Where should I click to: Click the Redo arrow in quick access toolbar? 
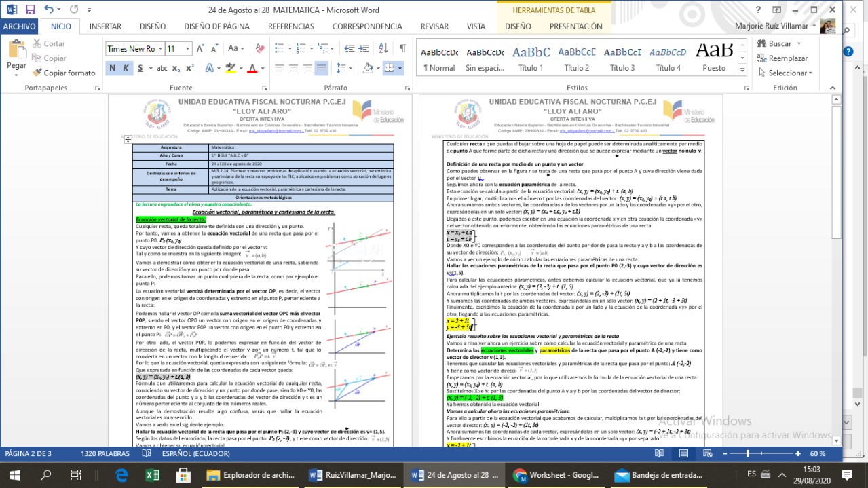tap(73, 10)
